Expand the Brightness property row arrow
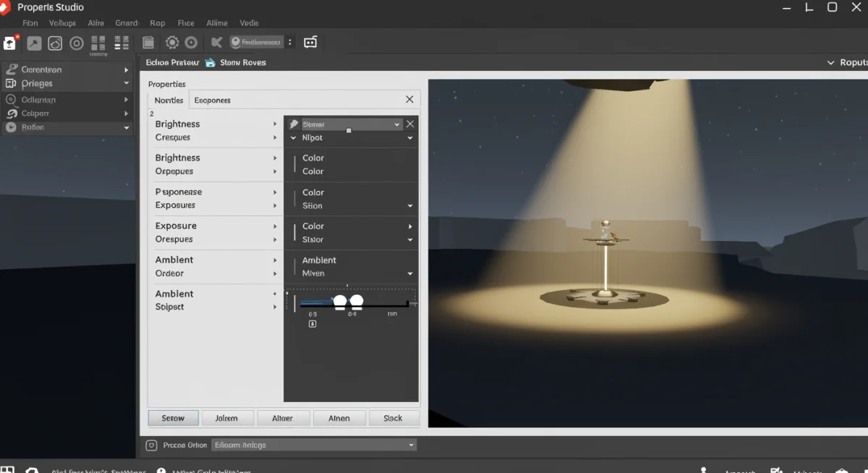 tap(275, 124)
